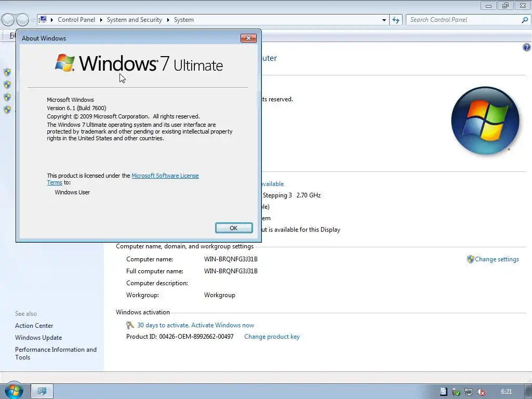Expand the arrow after Control Panel breadcrumb

(x=101, y=20)
